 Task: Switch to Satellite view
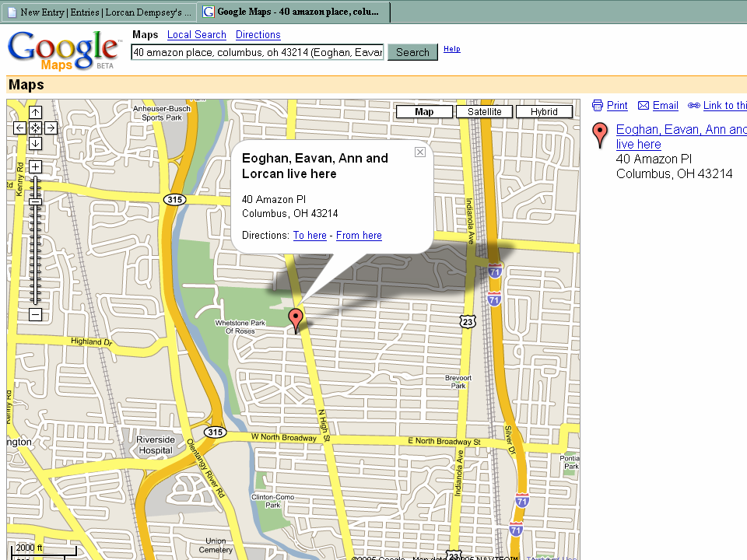tap(485, 112)
